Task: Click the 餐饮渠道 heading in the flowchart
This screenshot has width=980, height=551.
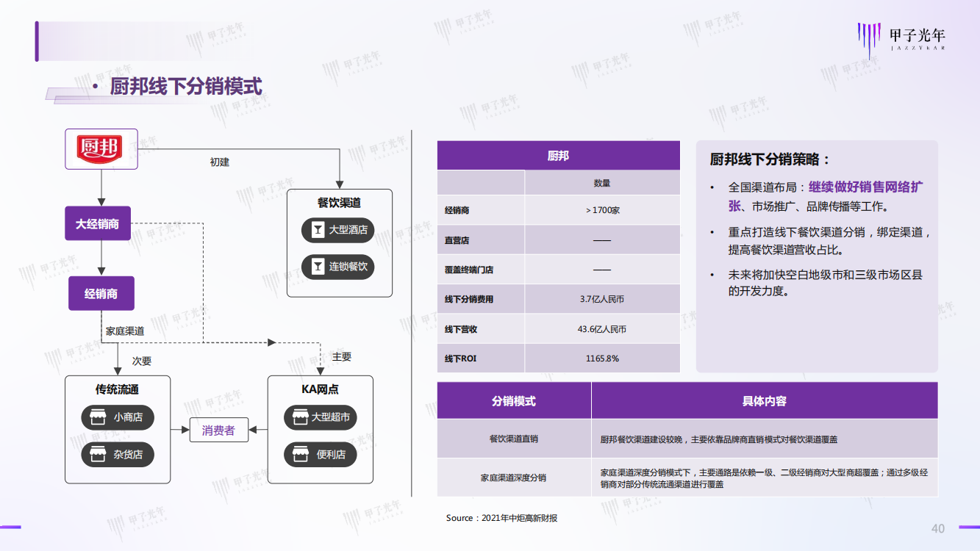Action: click(339, 203)
